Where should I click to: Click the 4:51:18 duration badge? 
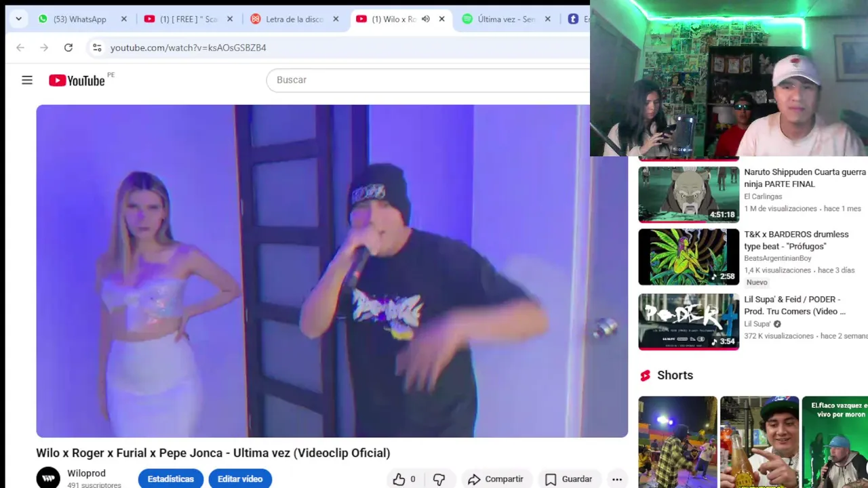tap(722, 215)
